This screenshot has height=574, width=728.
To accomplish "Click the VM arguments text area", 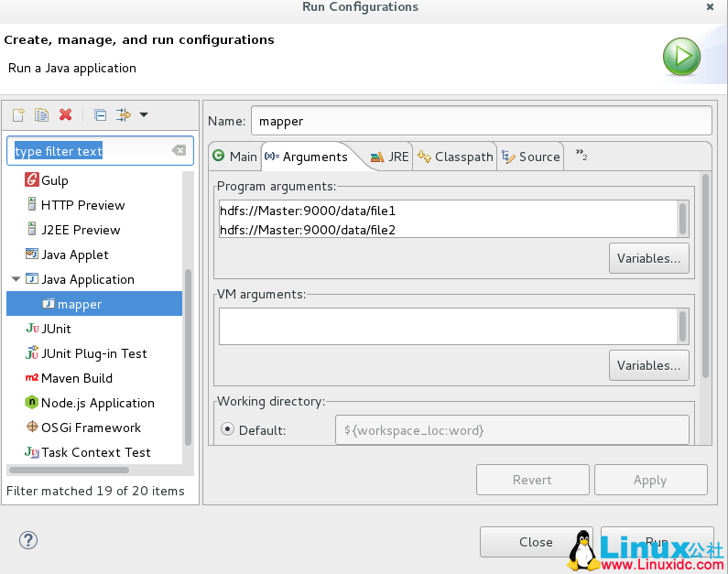I will (x=448, y=327).
